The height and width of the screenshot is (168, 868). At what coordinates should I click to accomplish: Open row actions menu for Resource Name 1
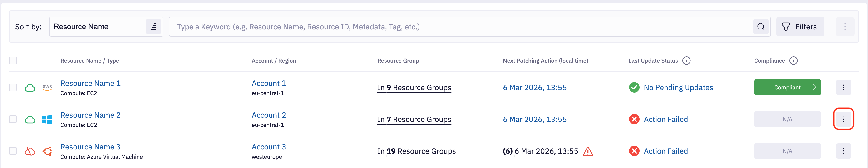click(x=843, y=87)
